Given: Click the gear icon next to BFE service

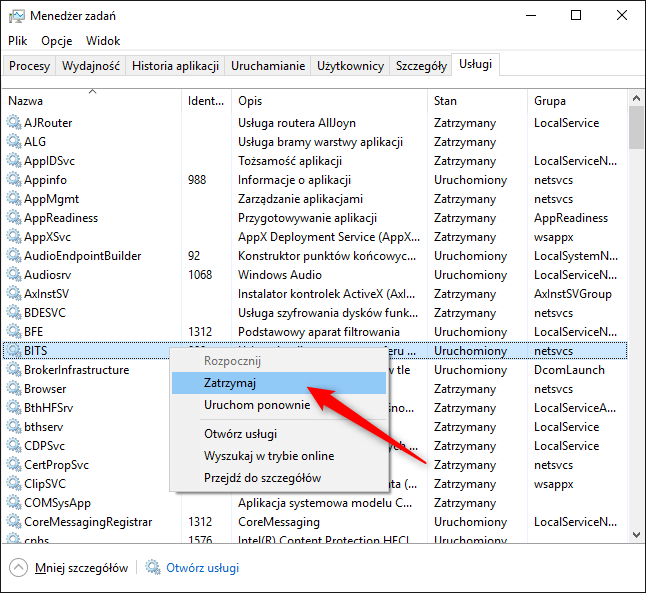Looking at the screenshot, I should [14, 332].
